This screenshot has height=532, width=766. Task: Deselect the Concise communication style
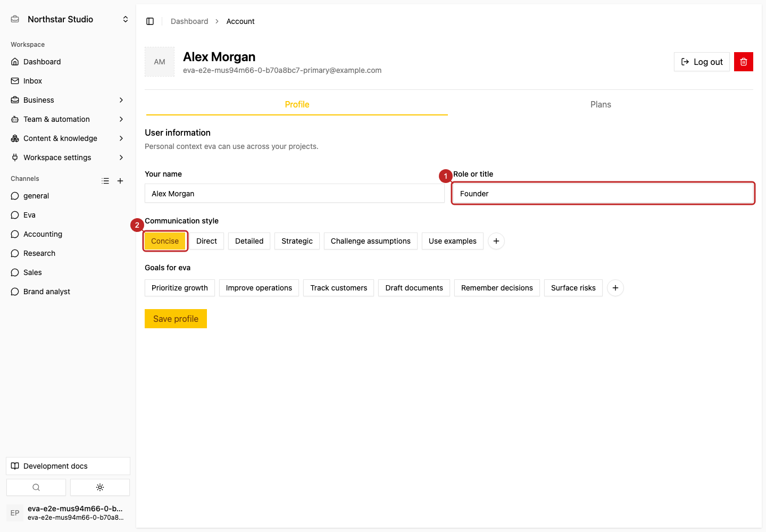point(165,241)
